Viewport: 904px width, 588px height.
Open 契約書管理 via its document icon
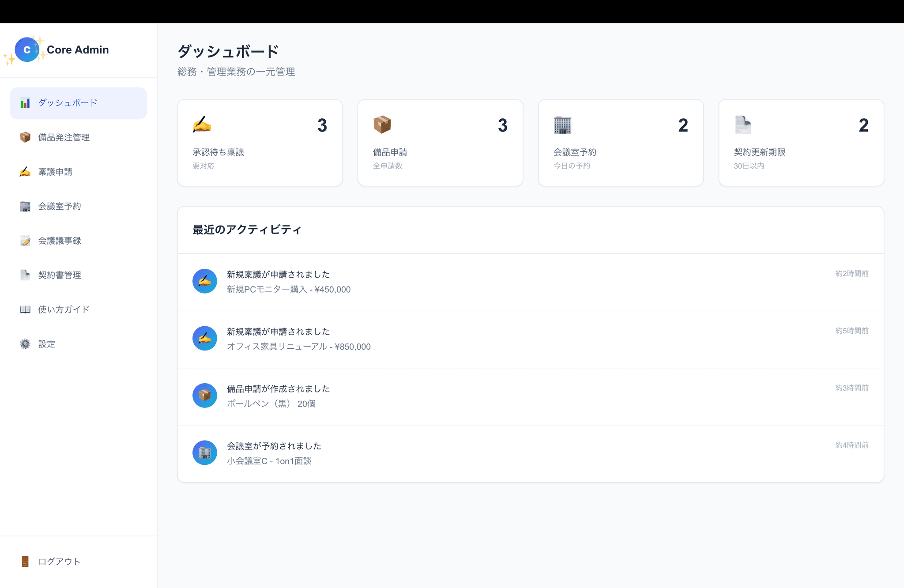[x=25, y=275]
